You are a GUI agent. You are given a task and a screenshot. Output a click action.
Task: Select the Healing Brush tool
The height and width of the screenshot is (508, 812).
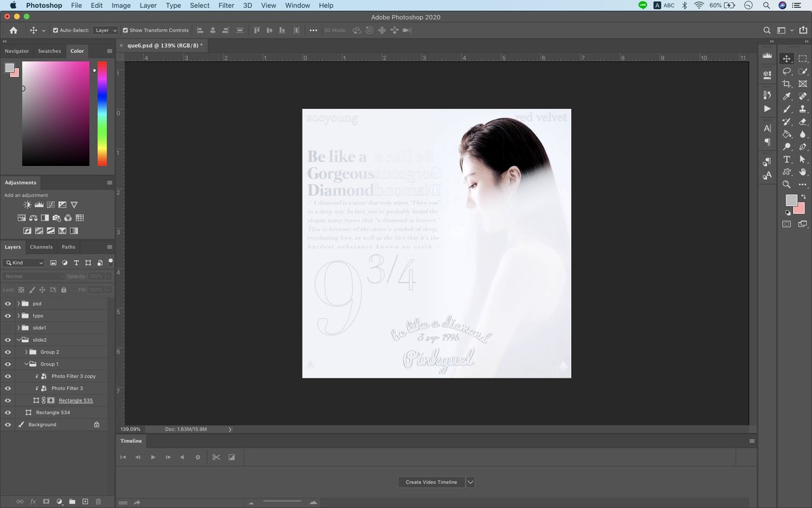(x=803, y=97)
